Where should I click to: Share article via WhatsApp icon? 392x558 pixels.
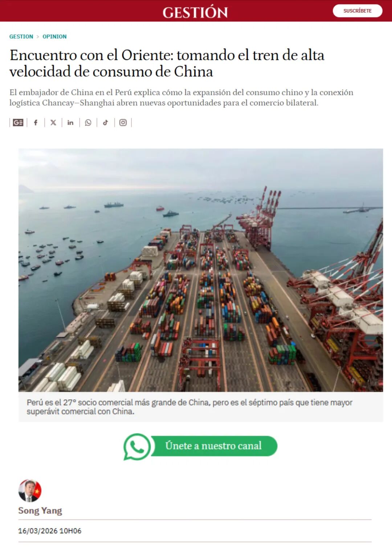tap(88, 122)
